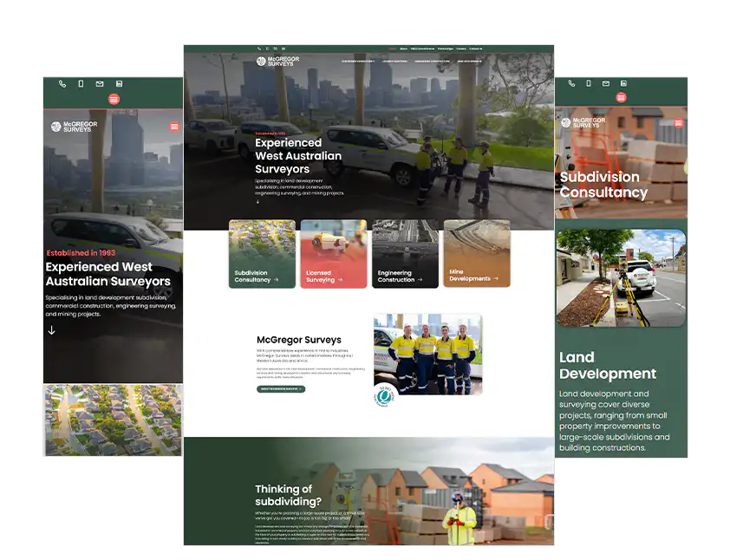The height and width of the screenshot is (560, 756).
Task: Click the small down arrow below the desktop hero text
Action: point(258,201)
